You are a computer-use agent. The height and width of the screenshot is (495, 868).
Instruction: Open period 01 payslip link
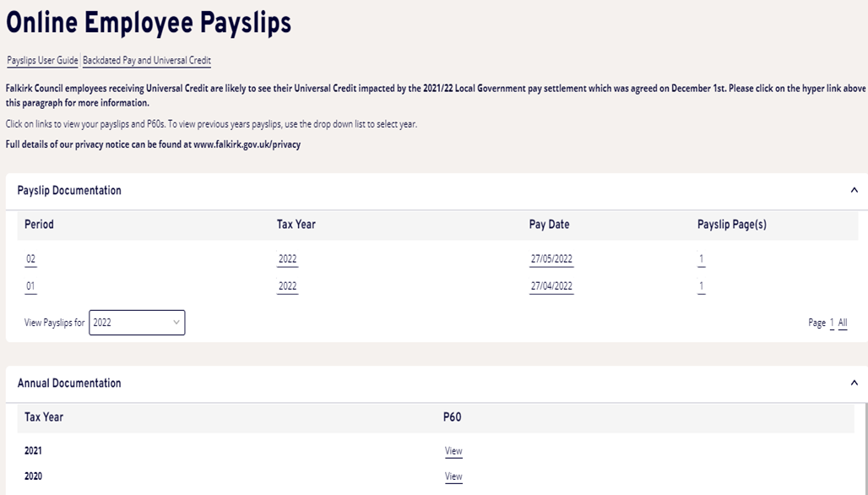pos(30,286)
